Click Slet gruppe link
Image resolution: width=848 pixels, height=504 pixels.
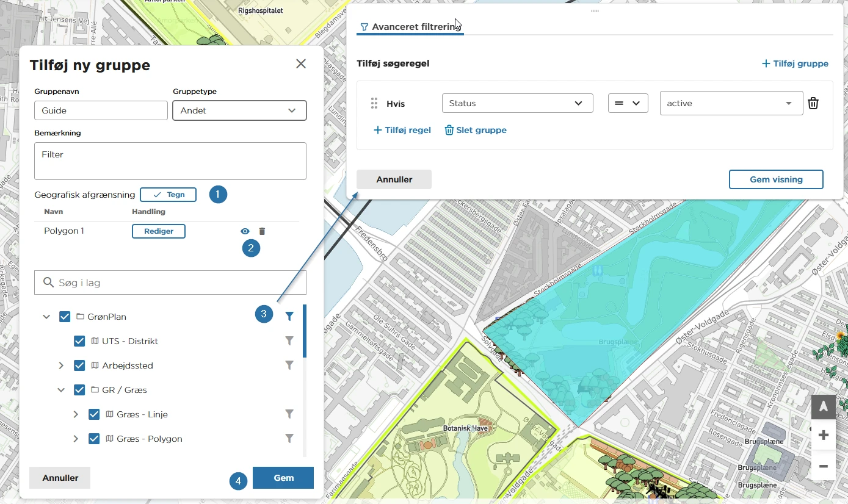click(x=476, y=130)
